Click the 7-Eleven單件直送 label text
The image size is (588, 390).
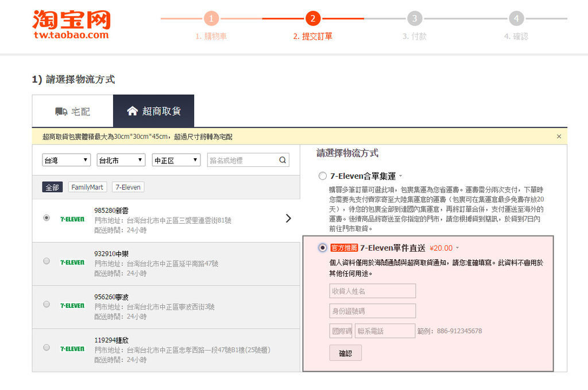(x=393, y=248)
